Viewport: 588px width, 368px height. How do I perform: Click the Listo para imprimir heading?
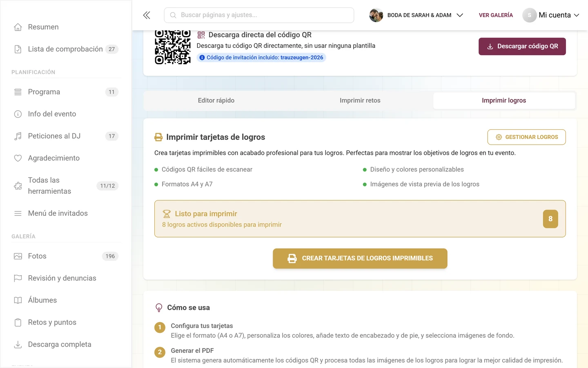tap(206, 214)
